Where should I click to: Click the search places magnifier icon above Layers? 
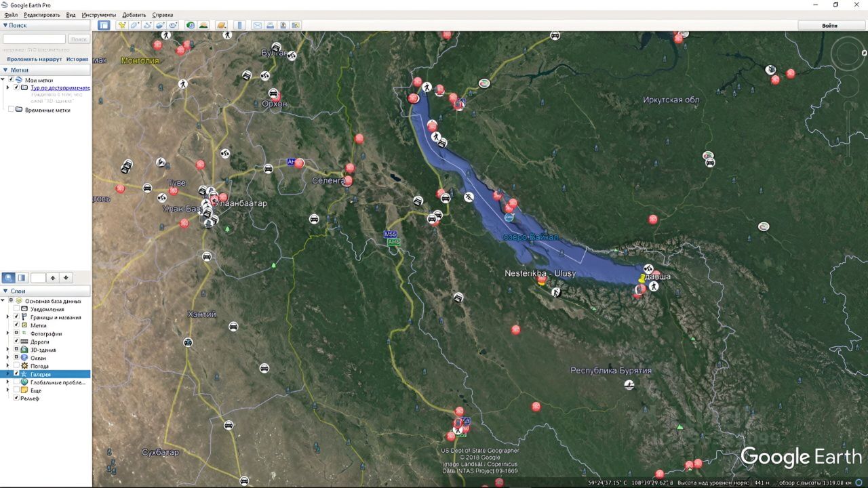[8, 278]
